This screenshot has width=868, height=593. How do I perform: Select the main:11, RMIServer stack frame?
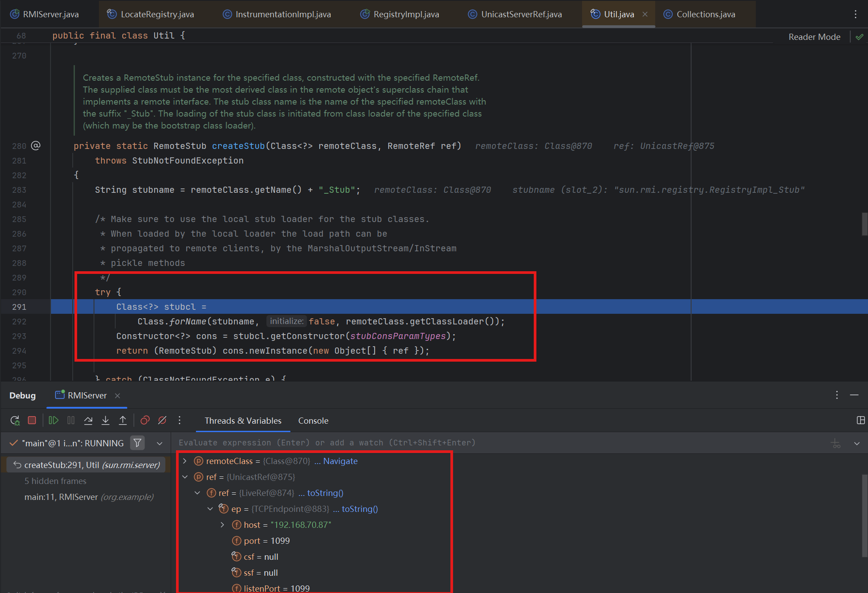point(89,497)
